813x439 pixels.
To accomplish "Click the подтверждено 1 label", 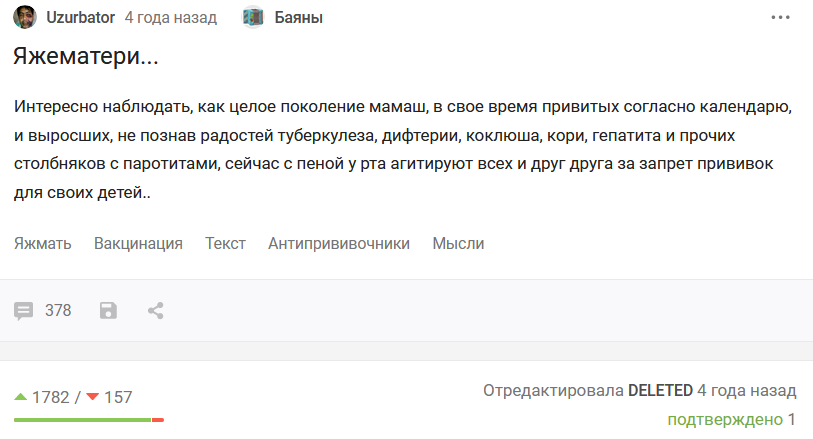I will tap(731, 419).
